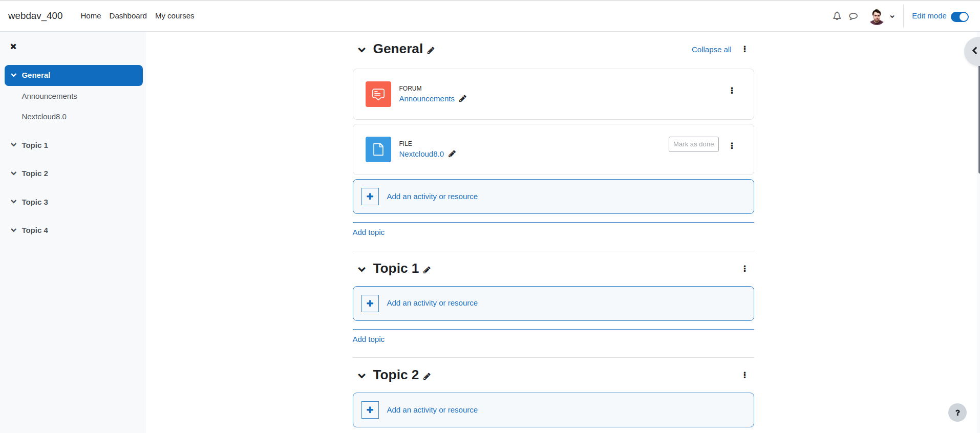Edit the General section name pencil
Screen dimensions: 980x433
pyautogui.click(x=431, y=50)
